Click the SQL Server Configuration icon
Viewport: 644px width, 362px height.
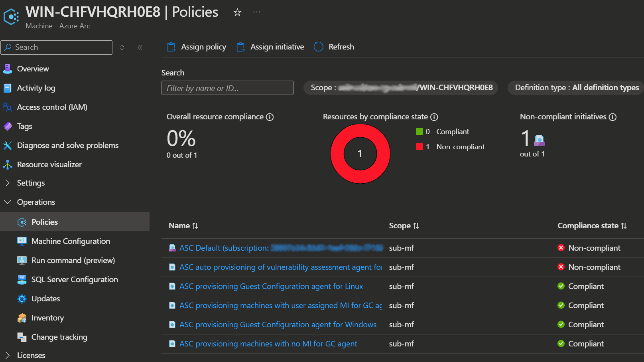pyautogui.click(x=22, y=279)
